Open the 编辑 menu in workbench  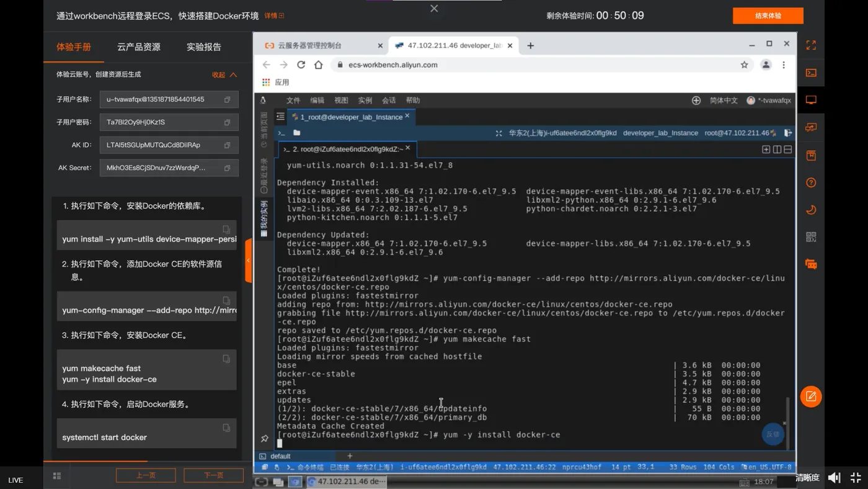click(317, 101)
